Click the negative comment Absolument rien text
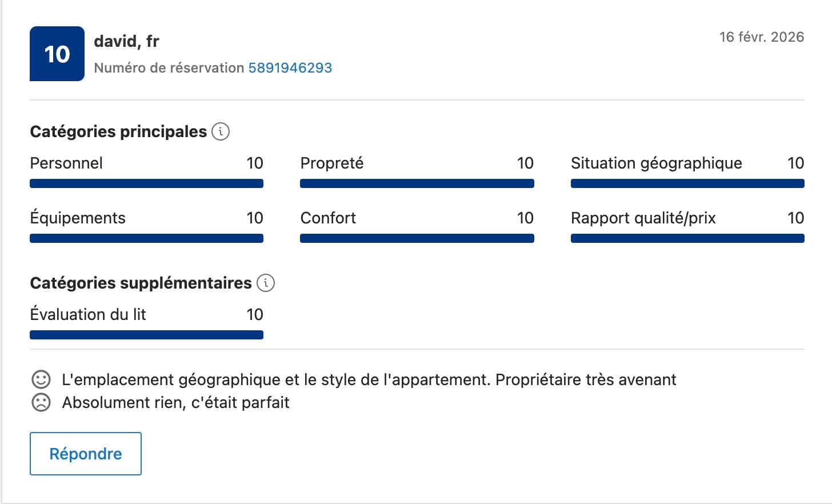This screenshot has width=832, height=504. coord(175,402)
